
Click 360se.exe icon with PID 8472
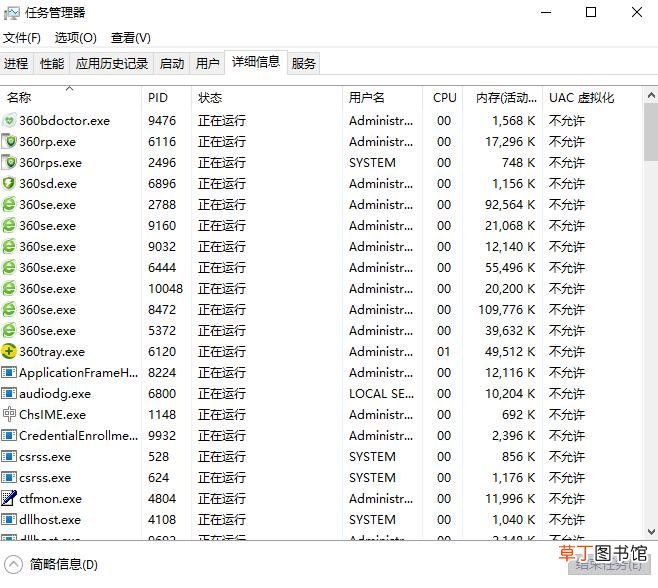click(x=9, y=310)
